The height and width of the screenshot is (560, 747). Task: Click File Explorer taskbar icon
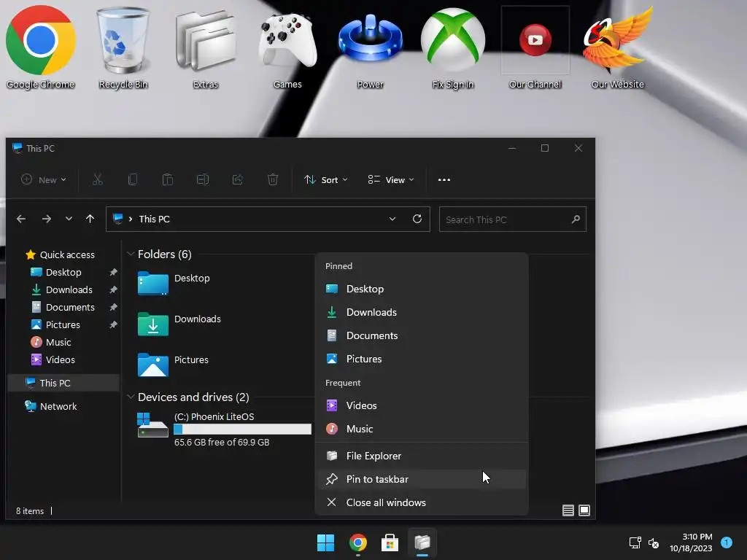click(x=422, y=542)
